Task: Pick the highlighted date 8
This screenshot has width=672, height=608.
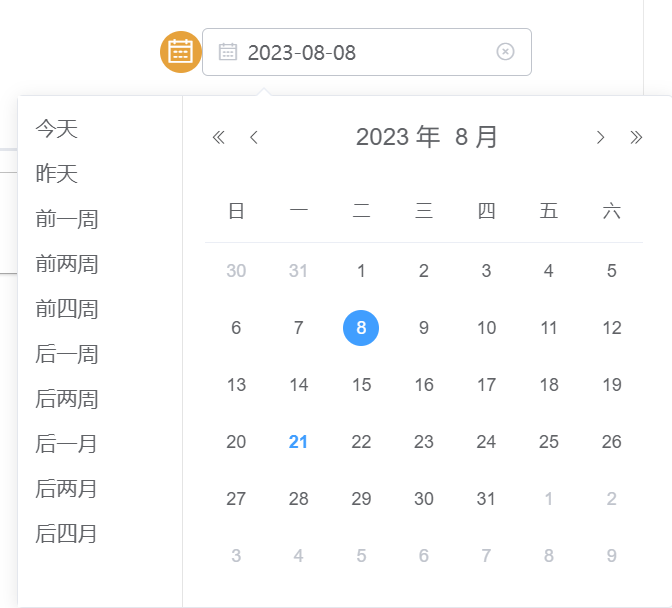Action: [361, 328]
